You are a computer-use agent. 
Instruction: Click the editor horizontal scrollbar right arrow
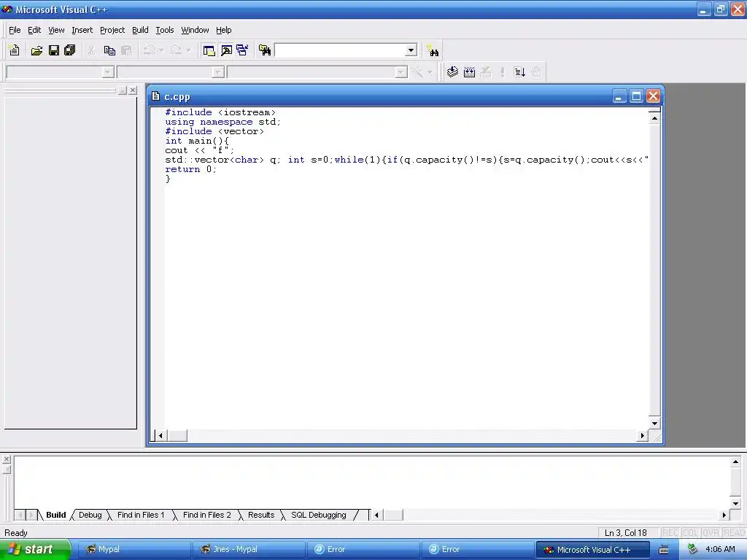coord(642,435)
